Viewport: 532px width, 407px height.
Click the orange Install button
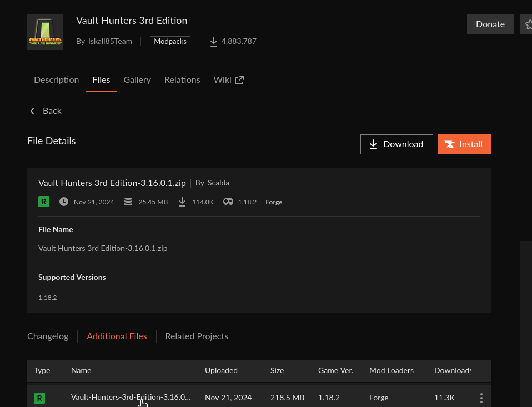pos(464,144)
